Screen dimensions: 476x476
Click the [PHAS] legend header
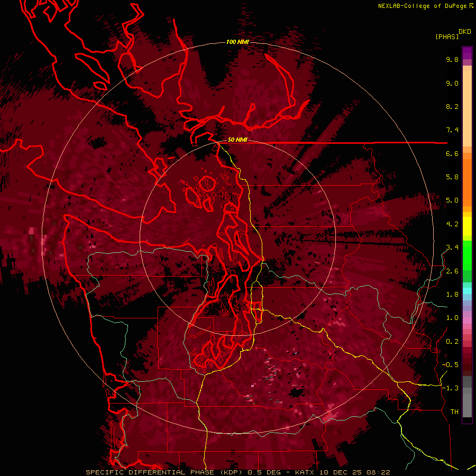[x=447, y=36]
